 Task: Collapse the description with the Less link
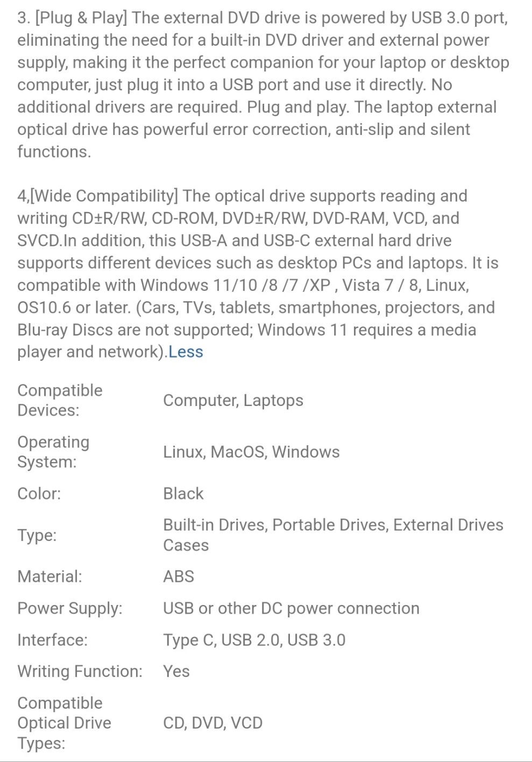[186, 352]
